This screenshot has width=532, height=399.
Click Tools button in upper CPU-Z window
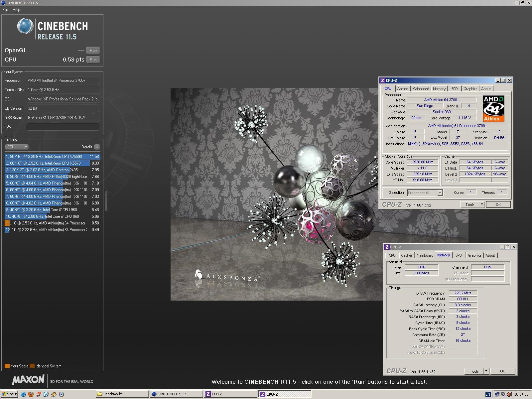(470, 205)
